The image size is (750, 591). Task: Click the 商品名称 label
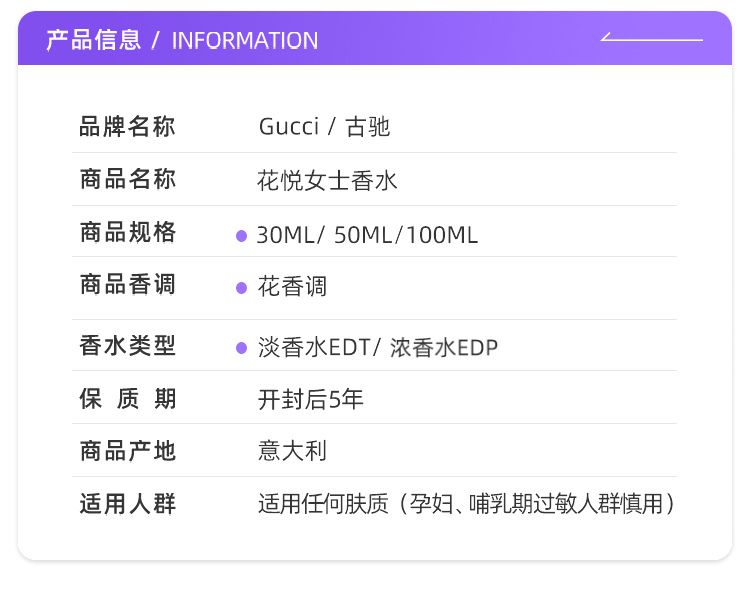127,180
